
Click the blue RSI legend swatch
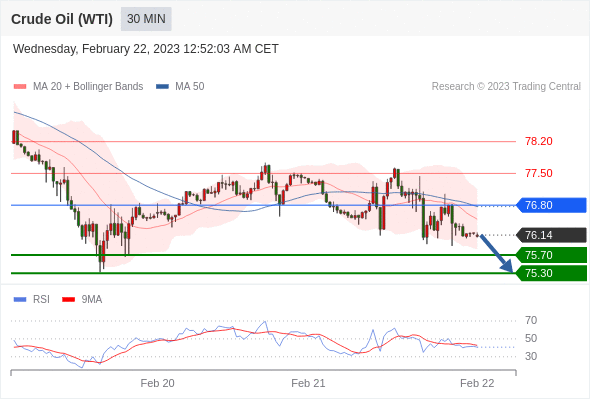point(20,300)
